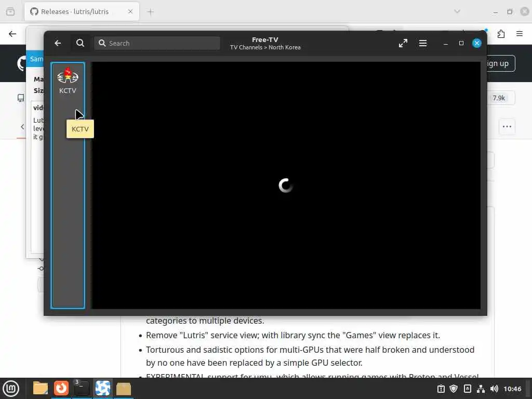
Task: Enter fullscreen mode in Free-TV
Action: (403, 43)
